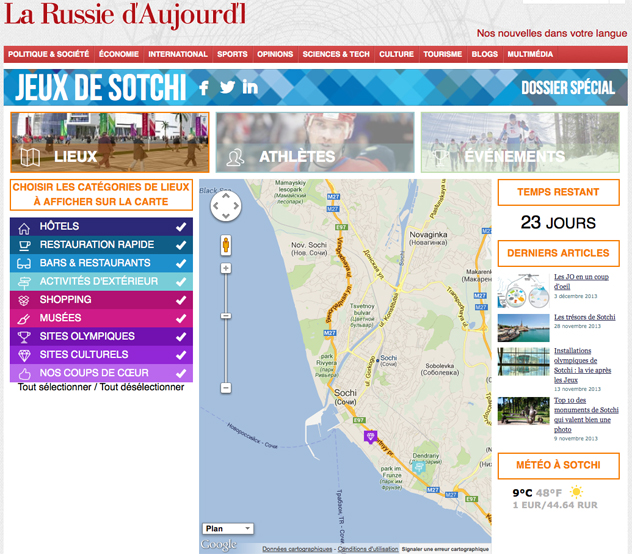This screenshot has width=632, height=554.
Task: Uncheck the Hôtels category checkmark
Action: pos(181,227)
